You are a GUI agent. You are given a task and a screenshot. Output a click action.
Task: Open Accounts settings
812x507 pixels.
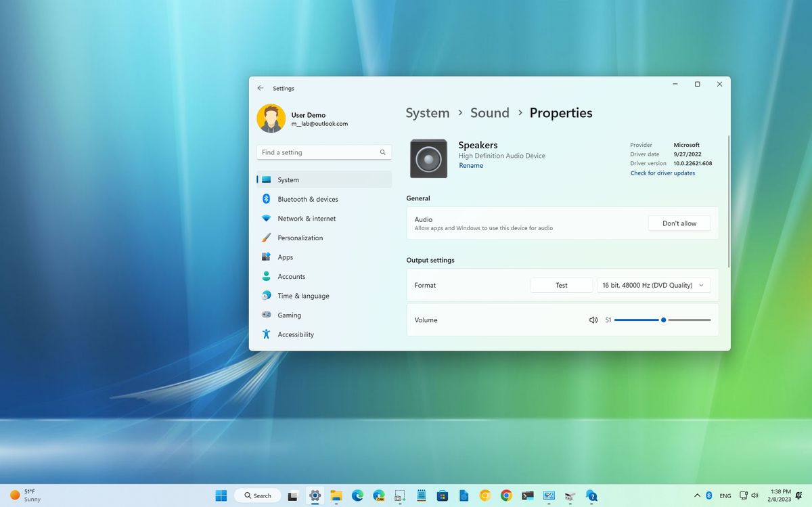(x=292, y=276)
